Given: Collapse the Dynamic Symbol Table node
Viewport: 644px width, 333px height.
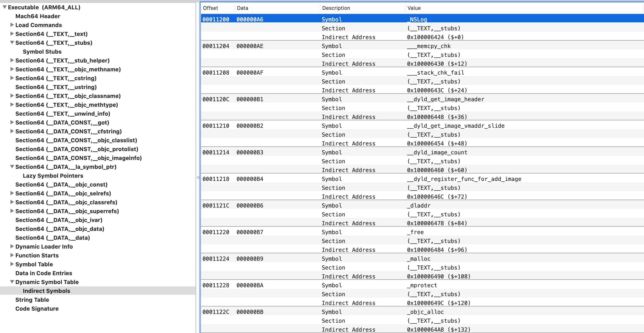Looking at the screenshot, I should 12,282.
